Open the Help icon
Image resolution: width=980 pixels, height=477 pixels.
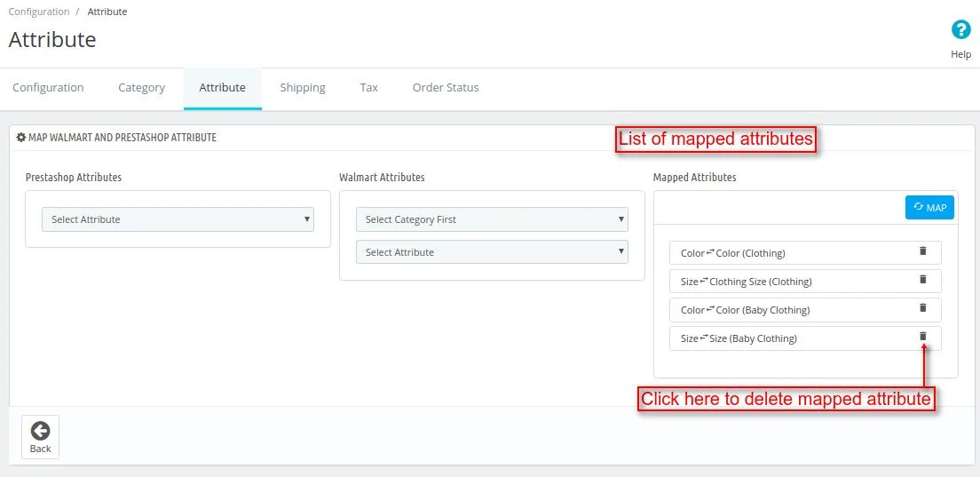point(960,30)
